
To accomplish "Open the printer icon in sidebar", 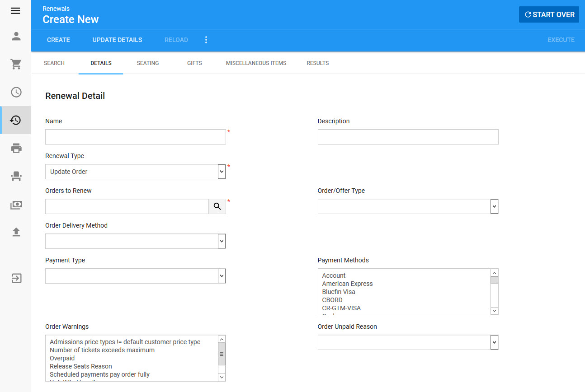I will pyautogui.click(x=16, y=148).
